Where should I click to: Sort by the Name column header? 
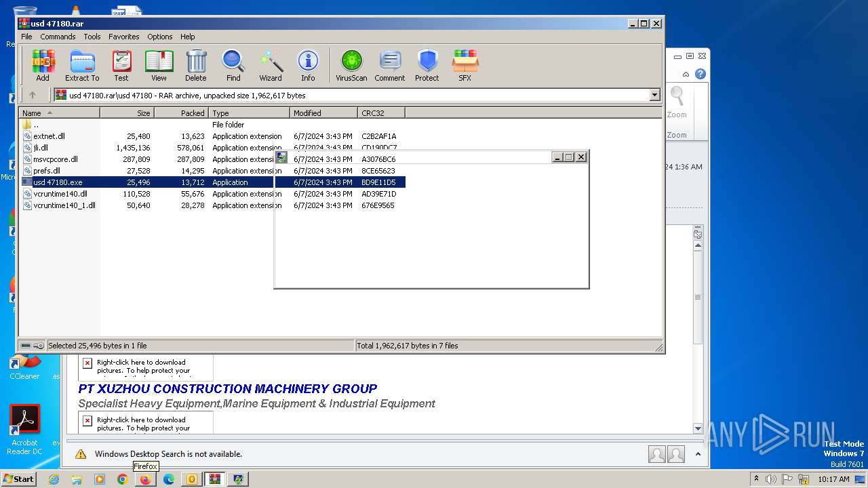pos(60,113)
